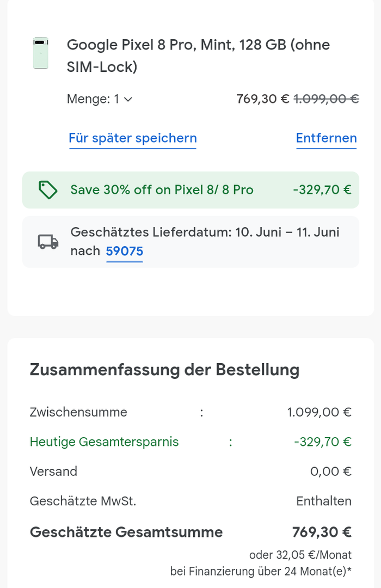The height and width of the screenshot is (588, 381).
Task: Click the green price tag icon
Action: point(48,190)
